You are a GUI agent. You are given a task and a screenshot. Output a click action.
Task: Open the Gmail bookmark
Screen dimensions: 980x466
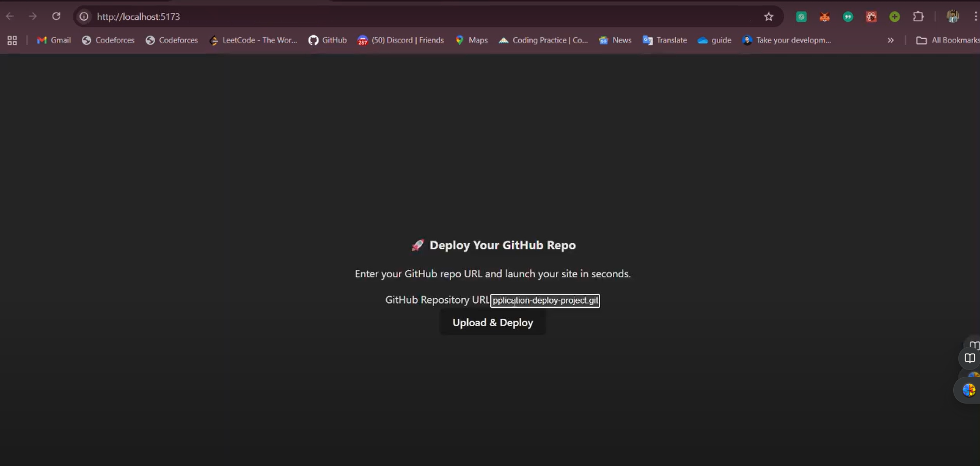(53, 40)
